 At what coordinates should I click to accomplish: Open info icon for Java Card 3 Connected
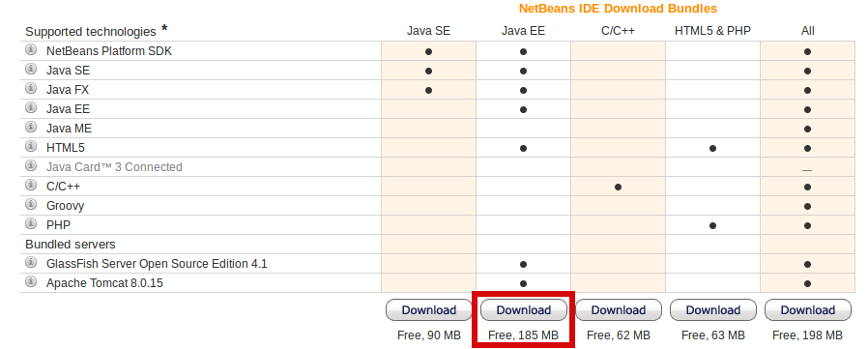(x=31, y=165)
